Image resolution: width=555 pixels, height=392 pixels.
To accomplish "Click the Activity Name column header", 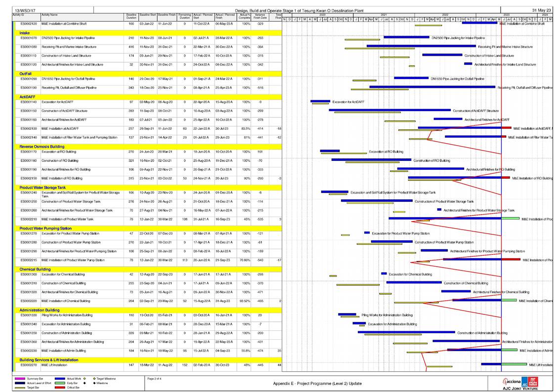I will (49, 16).
